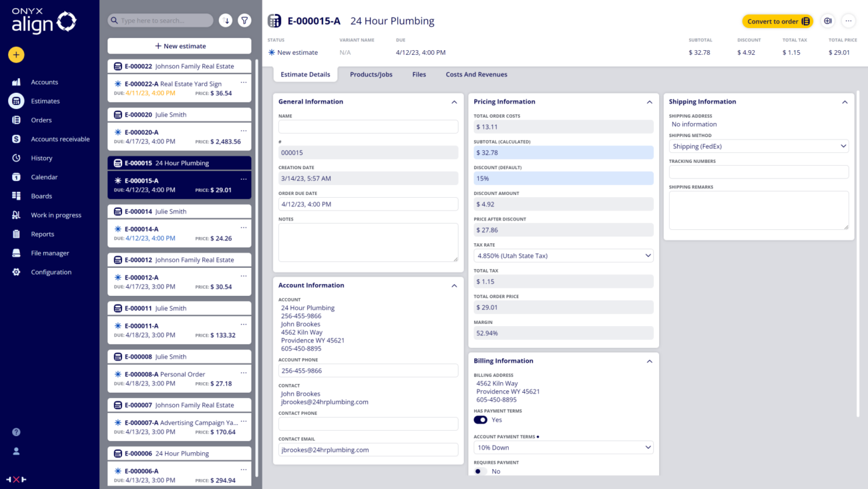Screen dimensions: 868x489
Task: Open E-000008-A Personal Order estimate
Action: pyautogui.click(x=180, y=379)
